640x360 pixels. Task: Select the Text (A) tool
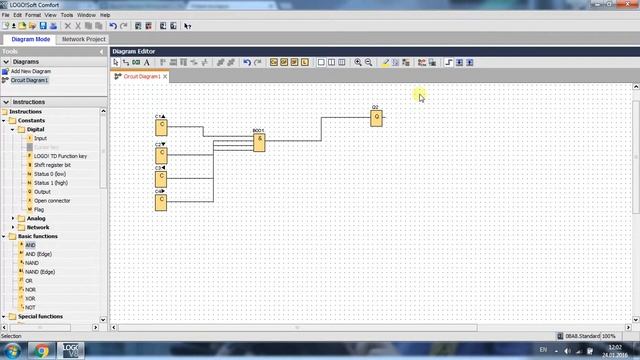(147, 62)
